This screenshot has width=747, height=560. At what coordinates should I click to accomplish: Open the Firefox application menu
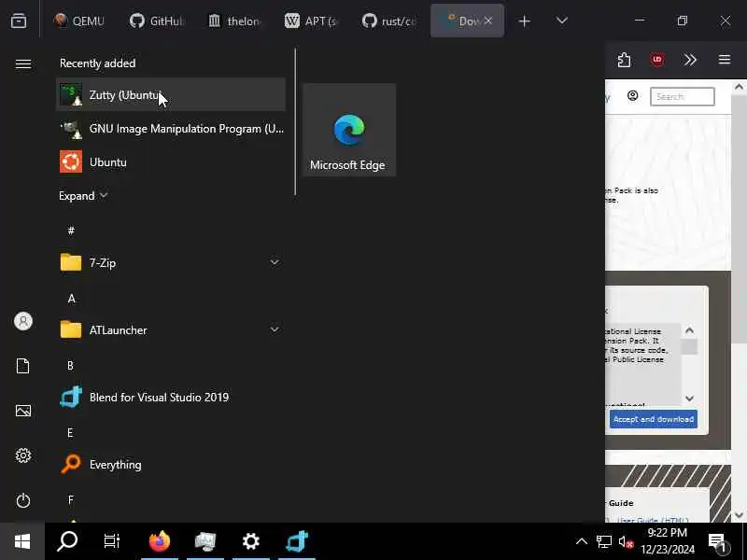(x=725, y=60)
